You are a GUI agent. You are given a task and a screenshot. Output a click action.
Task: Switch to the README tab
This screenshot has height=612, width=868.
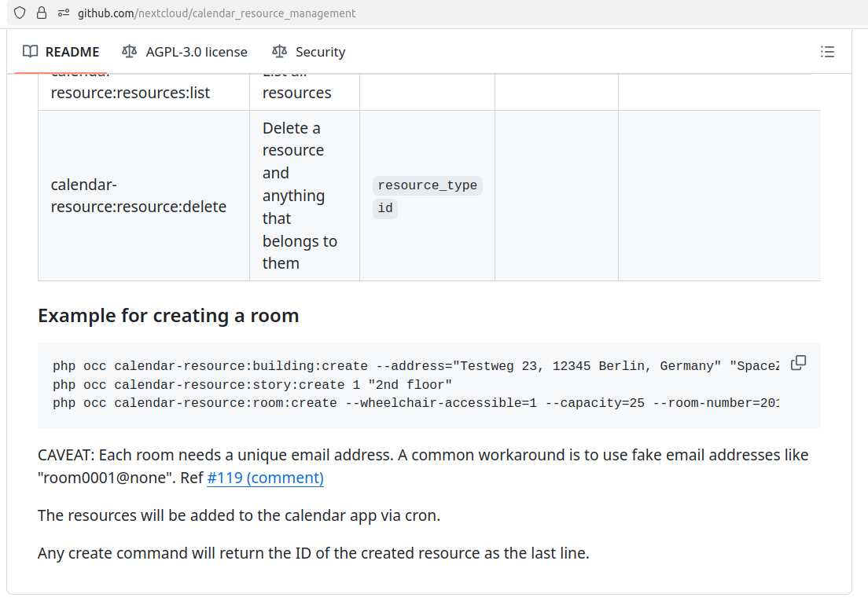pyautogui.click(x=61, y=52)
